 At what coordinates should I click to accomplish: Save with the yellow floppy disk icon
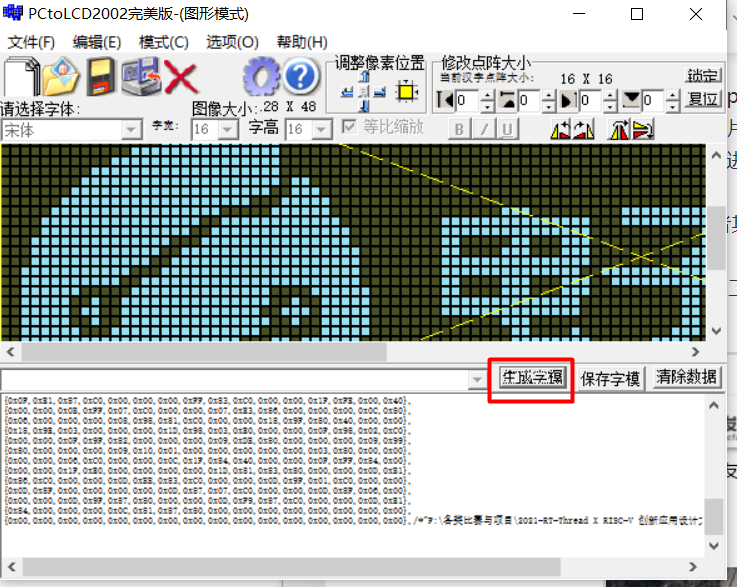click(x=101, y=76)
